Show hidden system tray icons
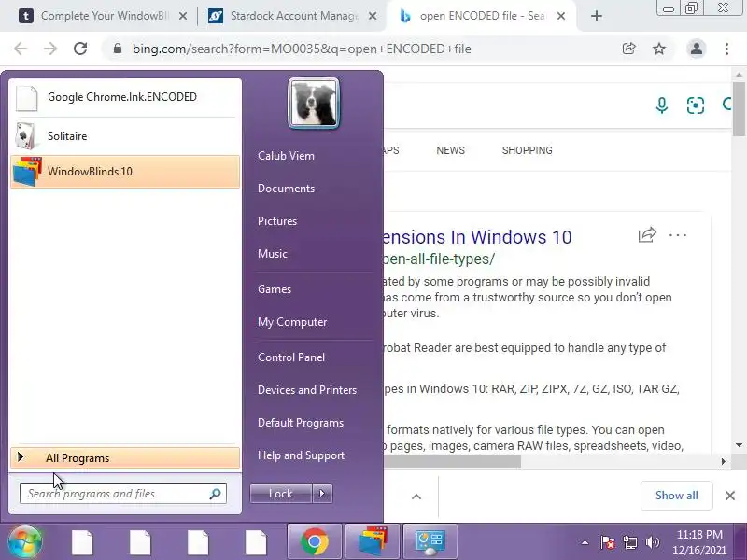 (x=585, y=542)
